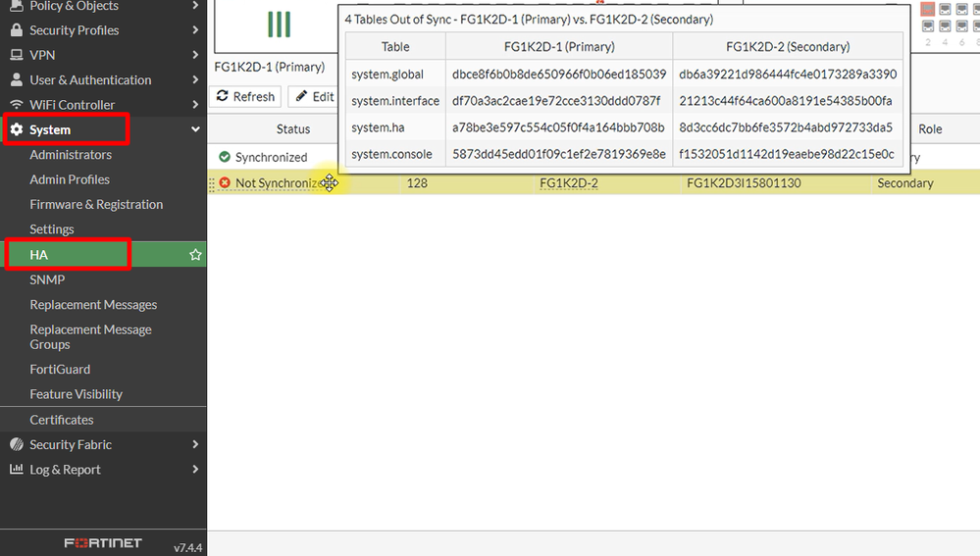Click the Log & Report chart icon
The width and height of the screenshot is (980, 556).
click(x=17, y=469)
